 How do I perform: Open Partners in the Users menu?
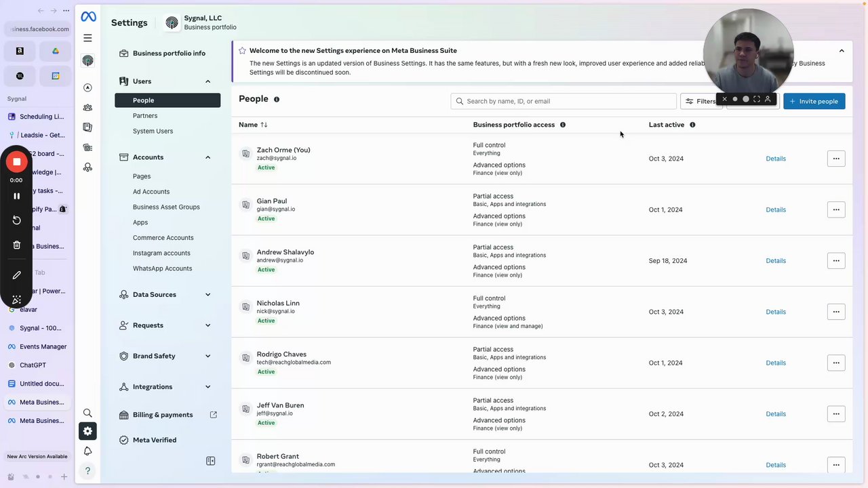click(x=145, y=116)
